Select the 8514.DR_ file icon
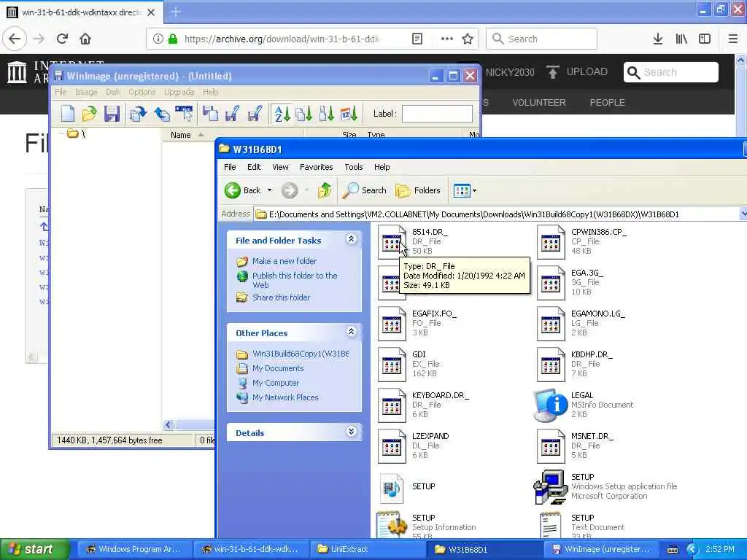This screenshot has width=747, height=560. pyautogui.click(x=392, y=242)
